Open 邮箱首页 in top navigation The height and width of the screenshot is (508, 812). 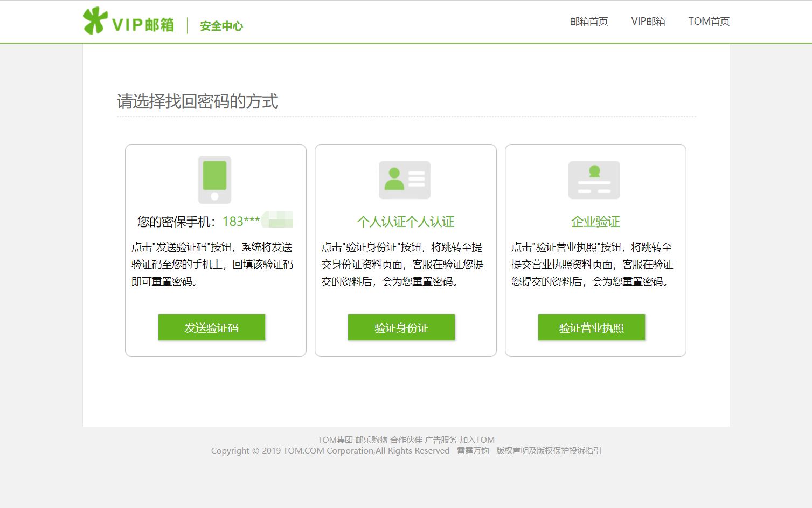[x=589, y=22]
